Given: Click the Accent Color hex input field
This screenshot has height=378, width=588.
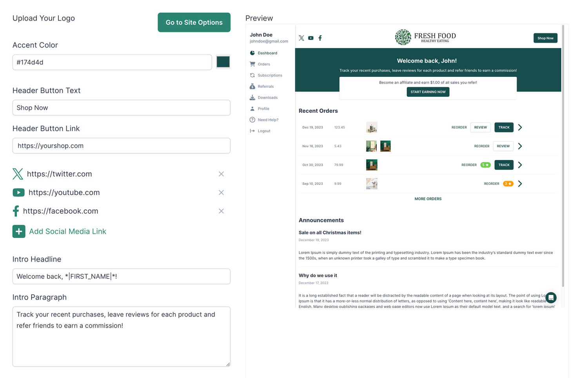Looking at the screenshot, I should (x=112, y=62).
